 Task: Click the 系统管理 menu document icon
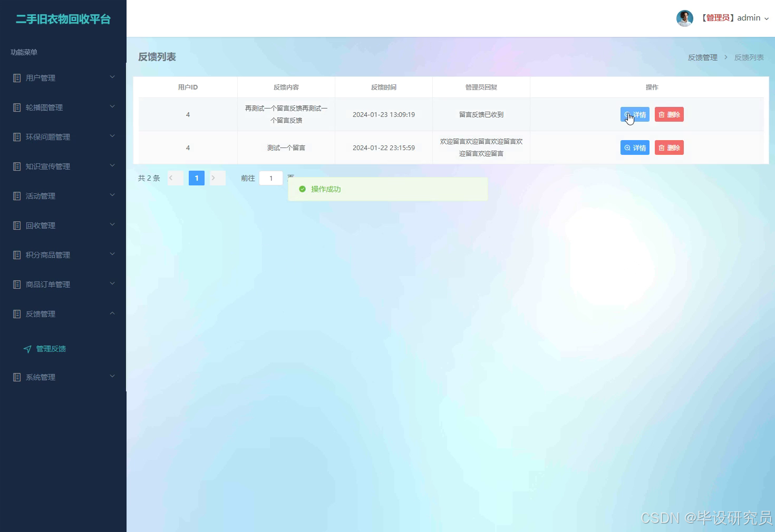17,377
